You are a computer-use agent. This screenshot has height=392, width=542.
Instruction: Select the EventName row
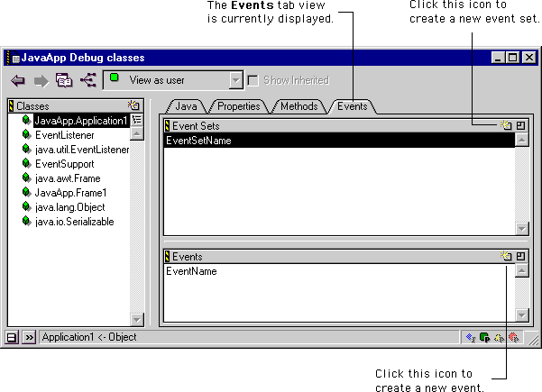click(339, 271)
